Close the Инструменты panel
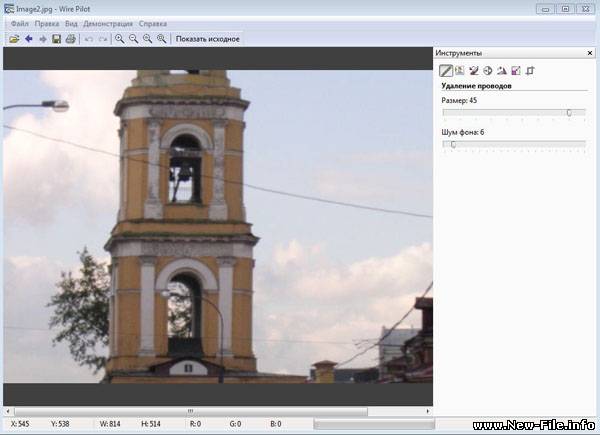This screenshot has height=435, width=600. (x=589, y=52)
